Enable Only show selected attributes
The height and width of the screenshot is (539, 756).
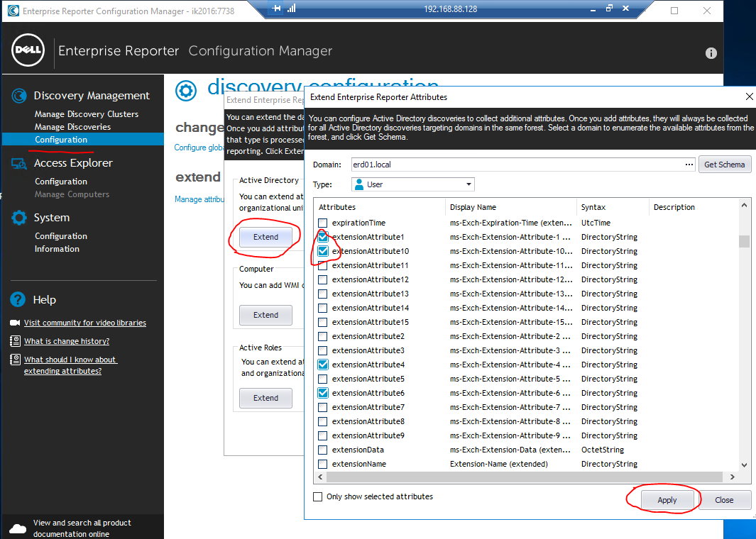point(317,496)
